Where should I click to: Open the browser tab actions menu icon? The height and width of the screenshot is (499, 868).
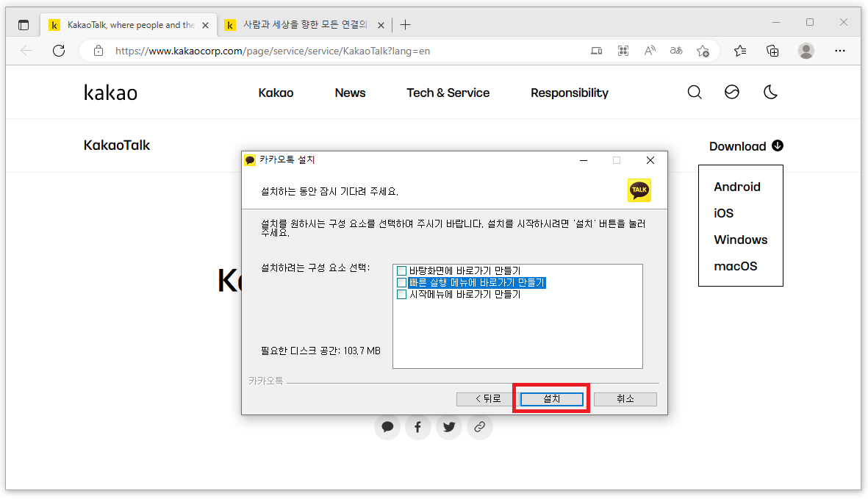(24, 25)
